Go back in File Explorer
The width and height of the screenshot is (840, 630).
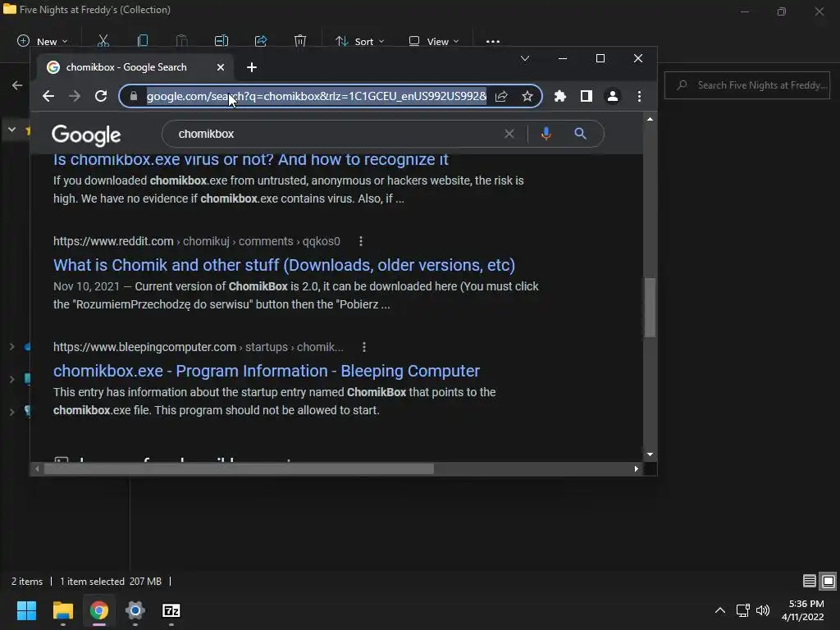[x=17, y=85]
